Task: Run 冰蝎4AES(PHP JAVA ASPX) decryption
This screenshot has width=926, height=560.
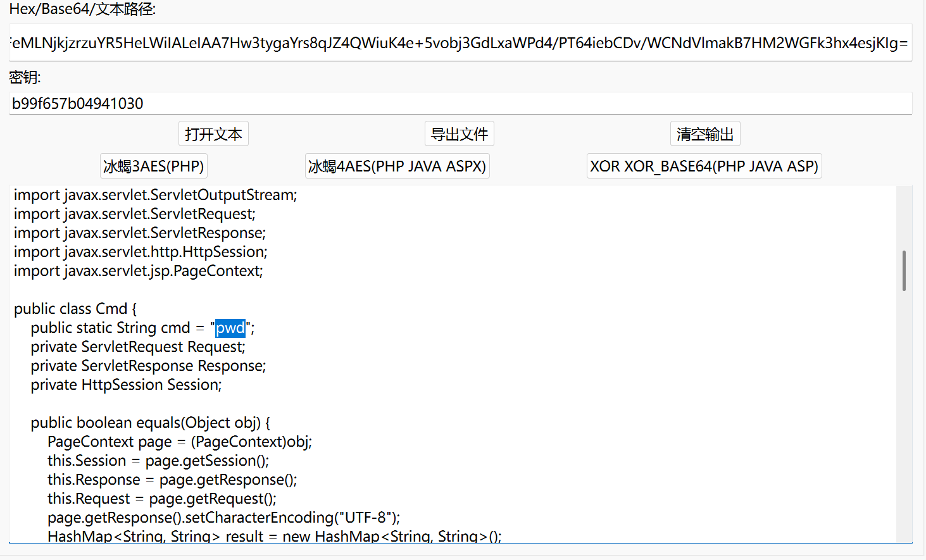Action: click(x=397, y=166)
